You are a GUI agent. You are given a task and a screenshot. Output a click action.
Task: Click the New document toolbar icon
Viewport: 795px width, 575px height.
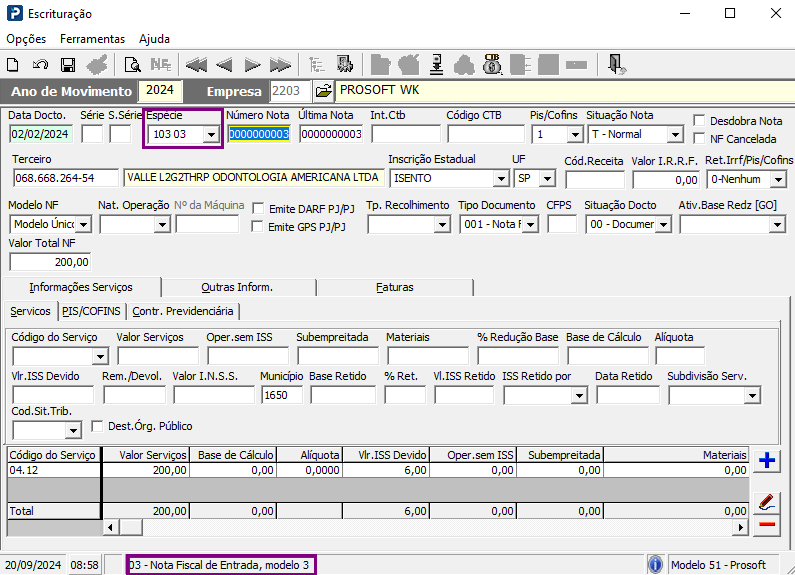coord(13,65)
